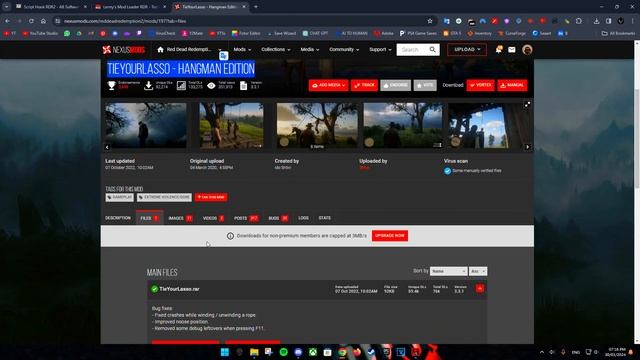The height and width of the screenshot is (360, 640).
Task: Open File Explorer from taskbar
Action: pyautogui.click(x=254, y=352)
